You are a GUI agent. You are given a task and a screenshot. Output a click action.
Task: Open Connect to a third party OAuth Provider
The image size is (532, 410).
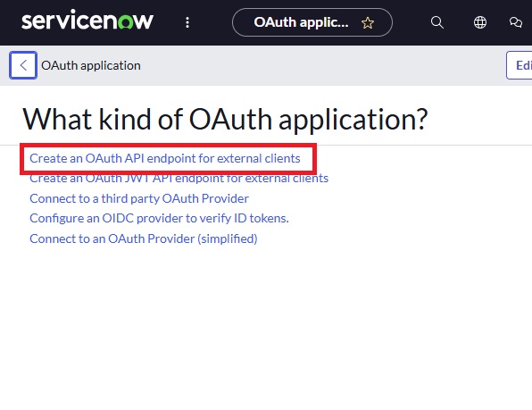click(x=139, y=198)
